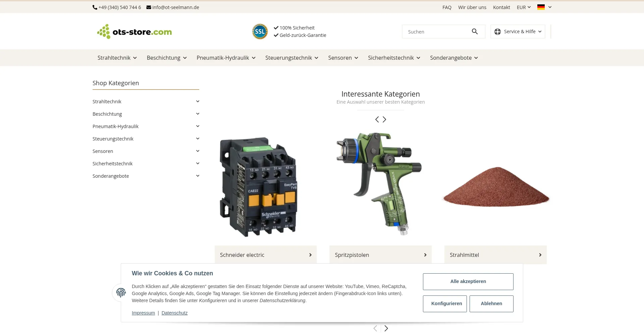Open the fingerprint cookie settings icon
The width and height of the screenshot is (644, 333).
click(x=121, y=293)
